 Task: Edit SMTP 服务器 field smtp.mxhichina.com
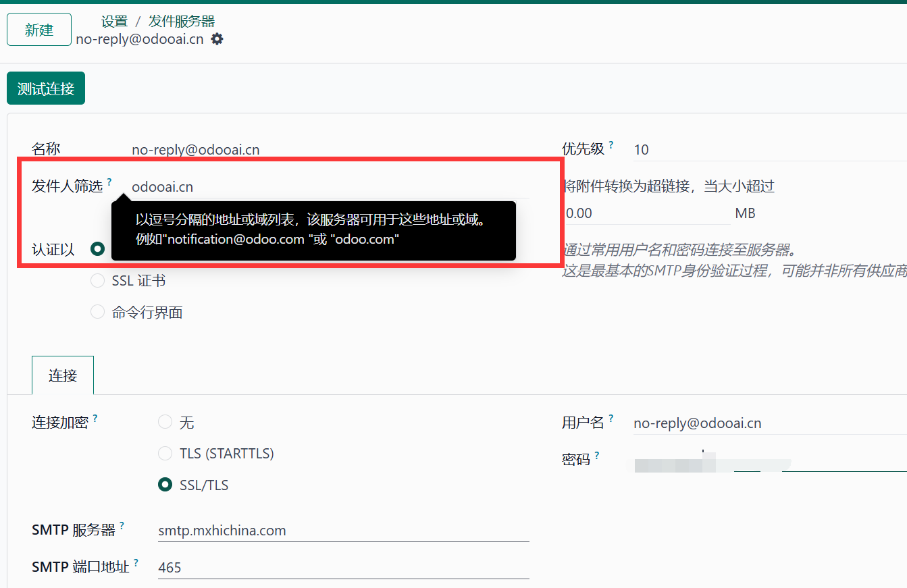[x=344, y=531]
